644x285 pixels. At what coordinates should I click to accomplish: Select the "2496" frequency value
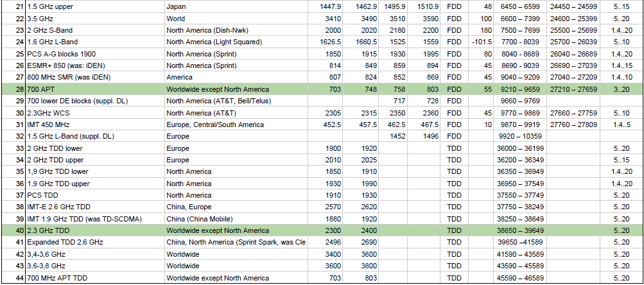pyautogui.click(x=333, y=242)
